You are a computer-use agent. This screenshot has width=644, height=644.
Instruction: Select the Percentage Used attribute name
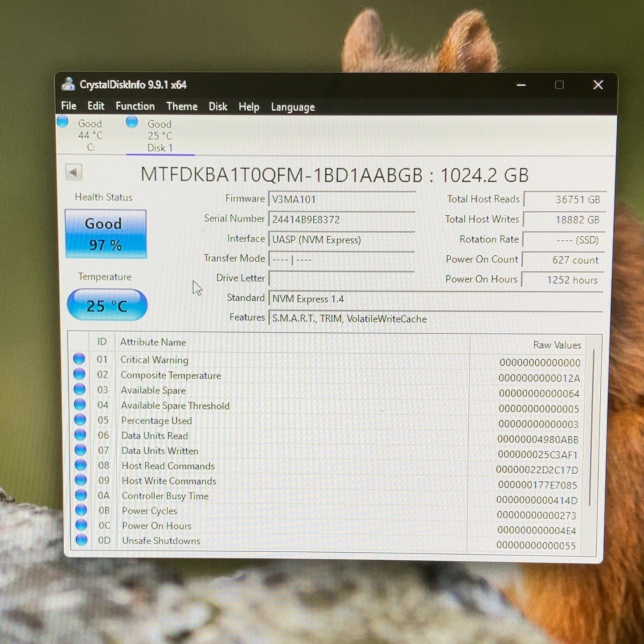pyautogui.click(x=156, y=421)
